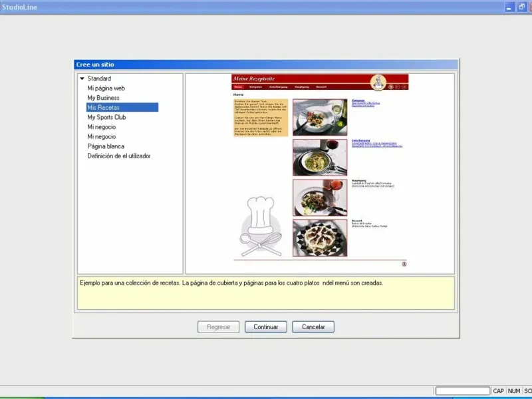532x399 pixels.
Task: Choose Mi negocio directly below My Sports Club
Action: 102,127
